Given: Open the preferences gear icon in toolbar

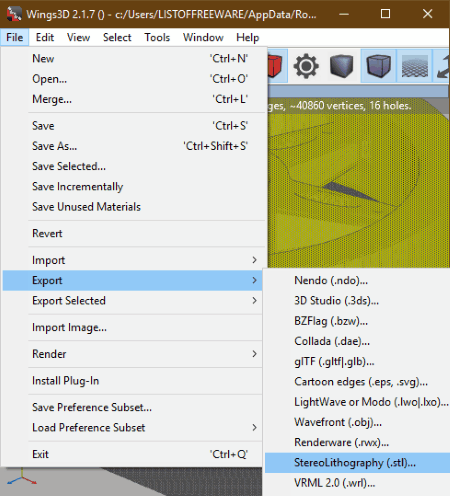Looking at the screenshot, I should point(306,66).
